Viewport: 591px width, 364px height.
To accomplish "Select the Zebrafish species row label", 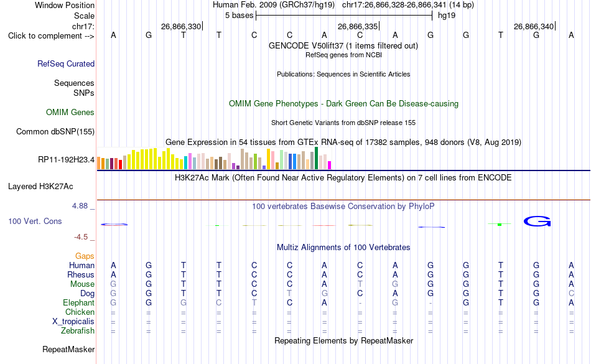I will pos(78,330).
